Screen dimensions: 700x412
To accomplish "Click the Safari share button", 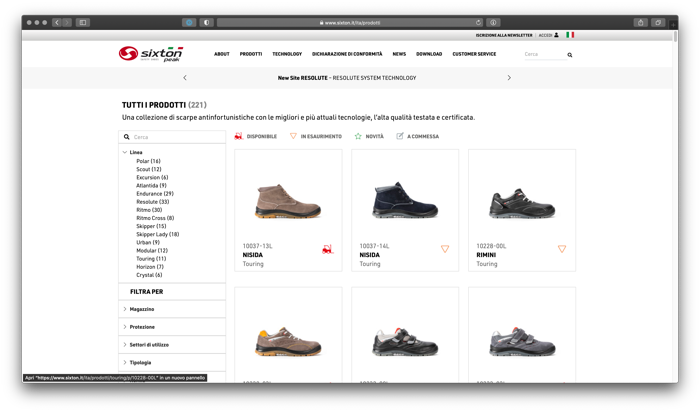I will pos(641,22).
